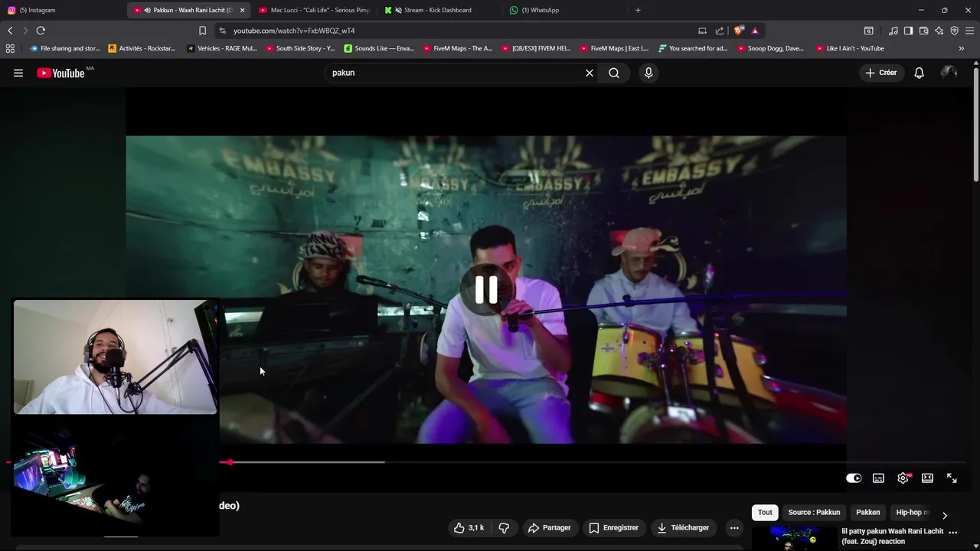Click the Enregistrer save button

pyautogui.click(x=613, y=527)
